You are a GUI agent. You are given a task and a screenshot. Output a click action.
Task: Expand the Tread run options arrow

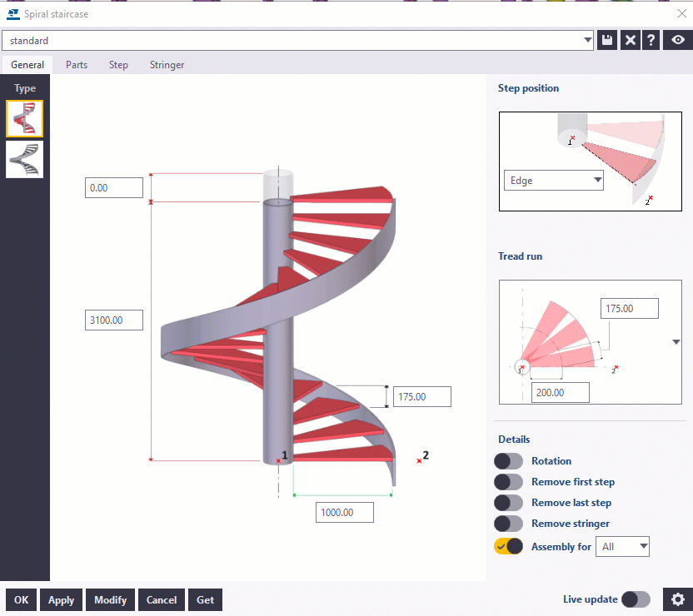[676, 342]
